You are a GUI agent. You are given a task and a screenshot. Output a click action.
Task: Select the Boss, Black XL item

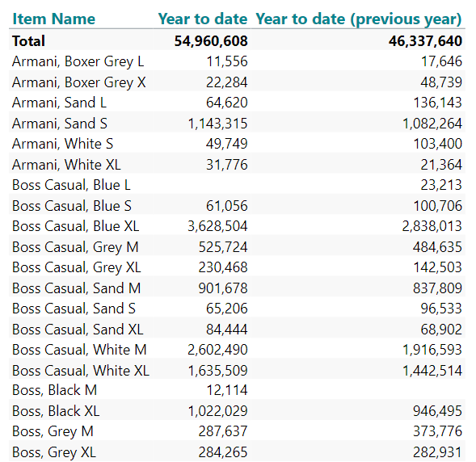click(56, 411)
